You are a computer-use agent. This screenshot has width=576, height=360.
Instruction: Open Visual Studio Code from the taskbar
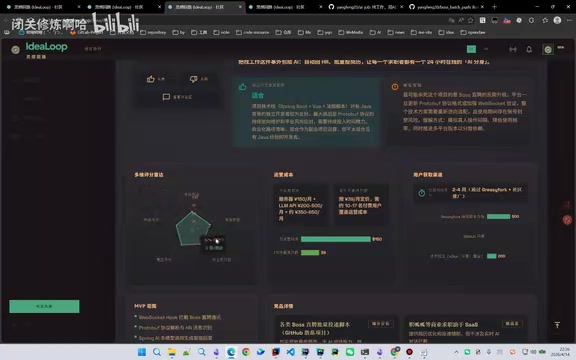(x=291, y=352)
